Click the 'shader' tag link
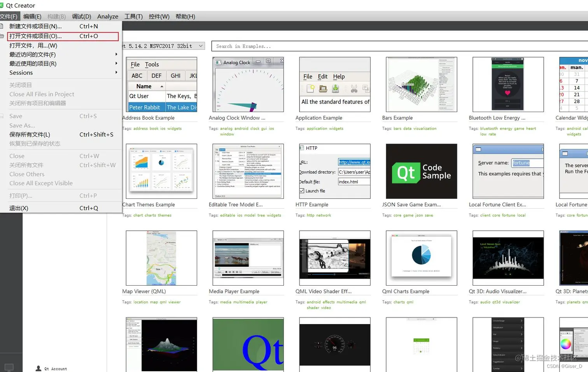This screenshot has width=588, height=372. pos(313,308)
